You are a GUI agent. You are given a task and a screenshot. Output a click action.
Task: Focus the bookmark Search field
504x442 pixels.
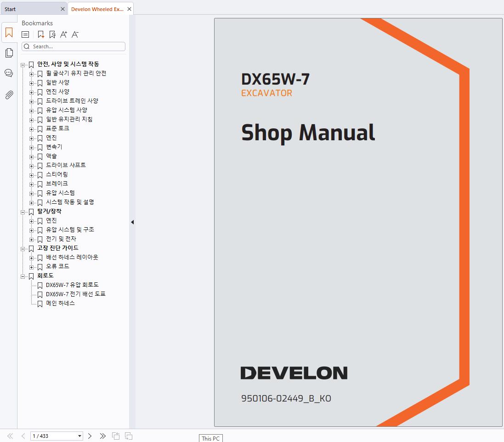point(74,46)
